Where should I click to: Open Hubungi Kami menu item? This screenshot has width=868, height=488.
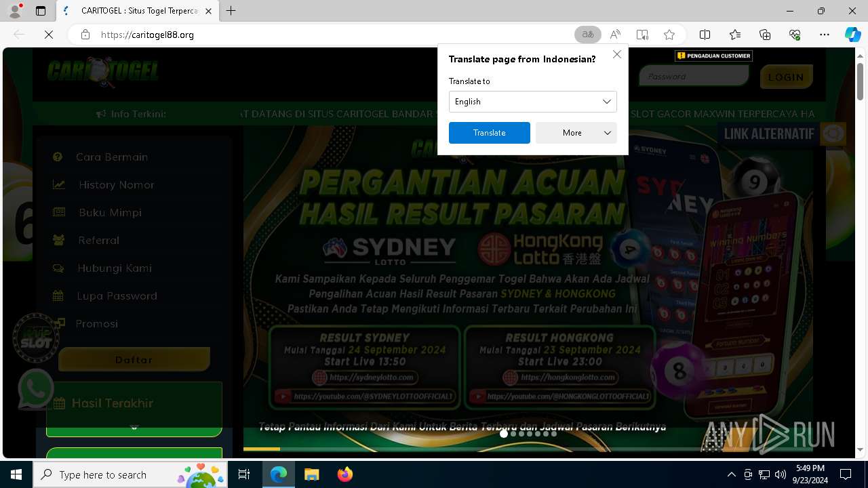click(114, 268)
